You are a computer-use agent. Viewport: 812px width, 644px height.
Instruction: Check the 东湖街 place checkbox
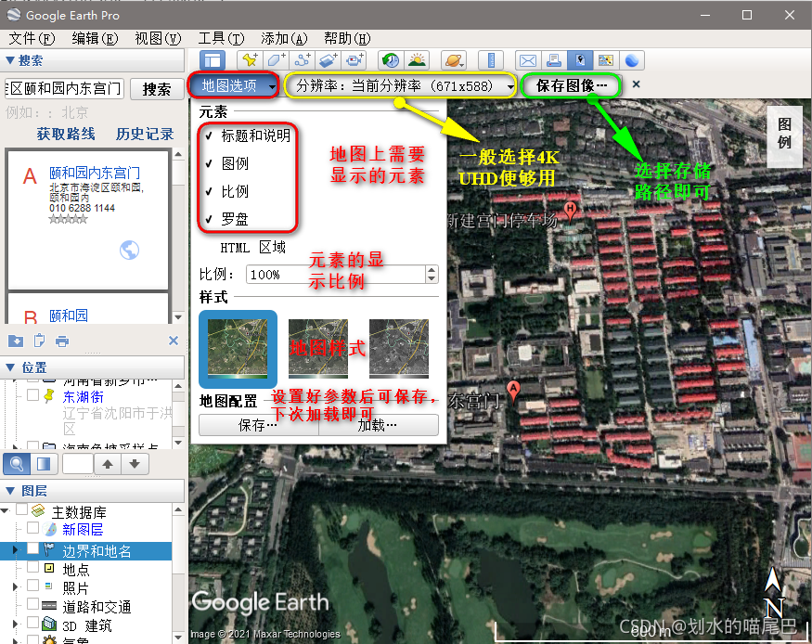(32, 395)
